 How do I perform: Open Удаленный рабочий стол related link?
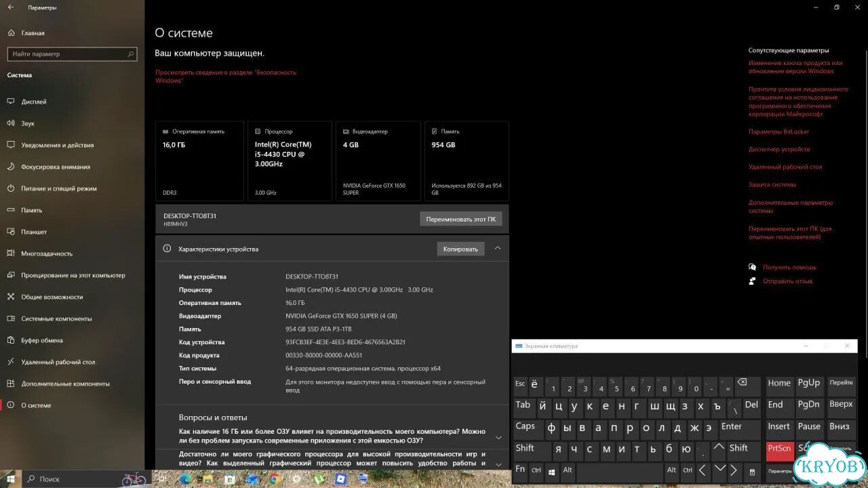pyautogui.click(x=785, y=167)
